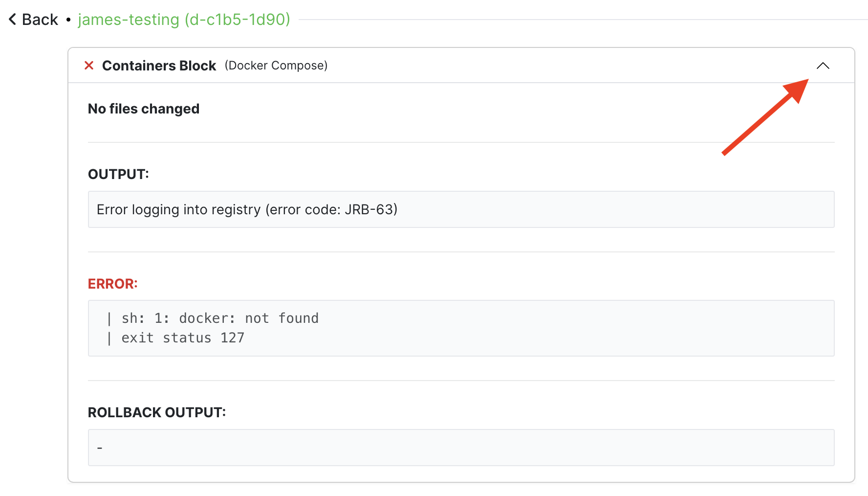Click the Containers Block title
868x496 pixels.
pos(159,66)
